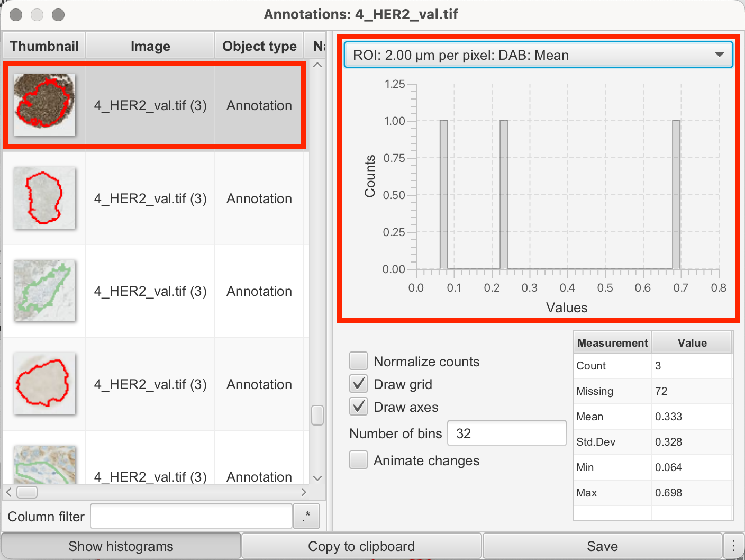Click the Show histograms button
The width and height of the screenshot is (745, 560).
(x=121, y=546)
